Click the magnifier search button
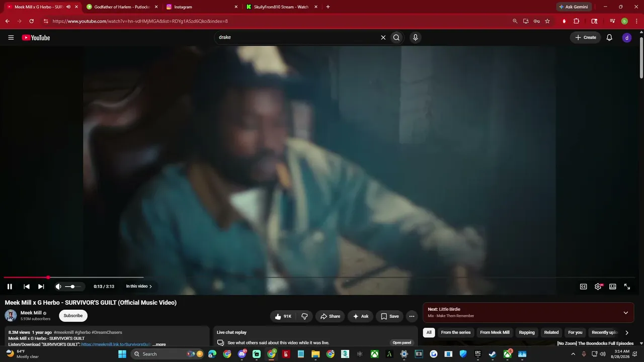Viewport: 644px width, 362px height. 396,37
